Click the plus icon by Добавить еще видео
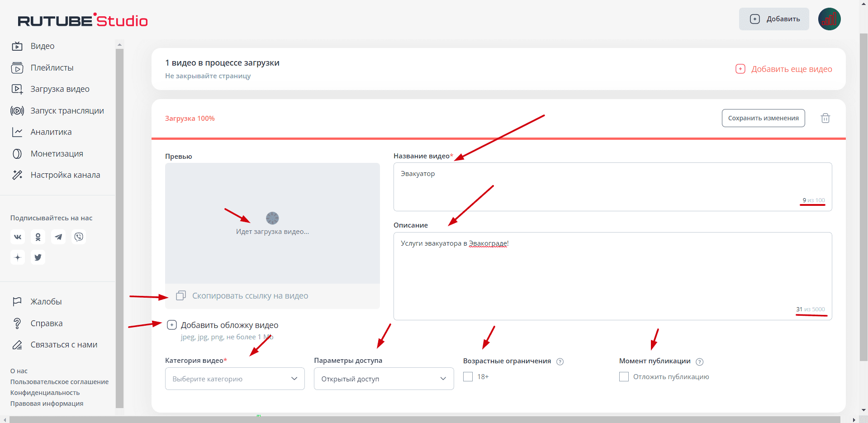 [740, 69]
